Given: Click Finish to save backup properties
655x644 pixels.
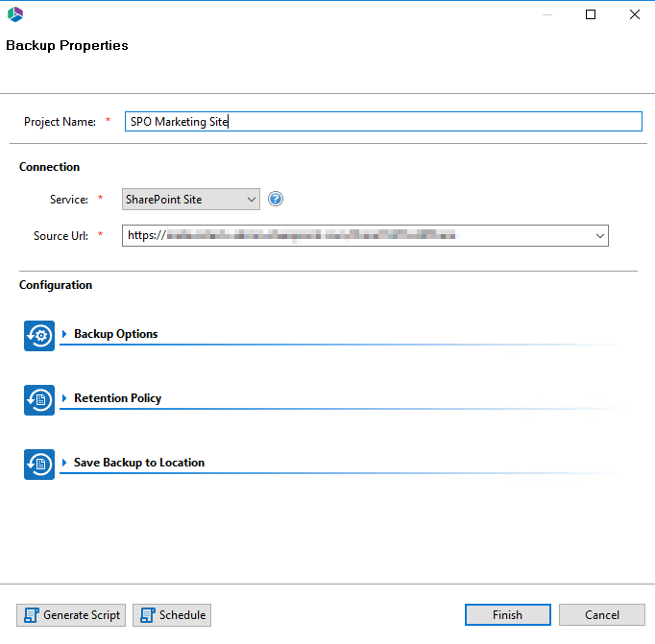Looking at the screenshot, I should tap(507, 615).
